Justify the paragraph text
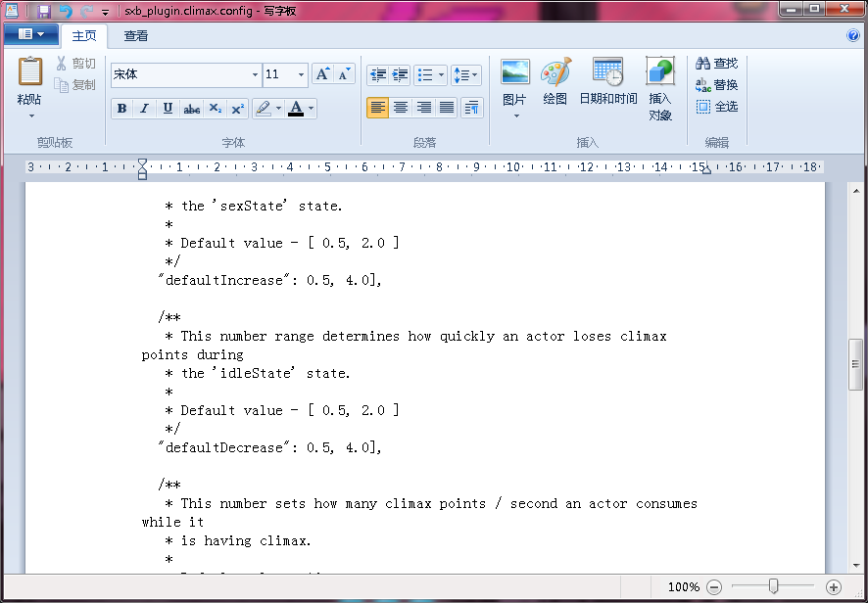 click(446, 108)
